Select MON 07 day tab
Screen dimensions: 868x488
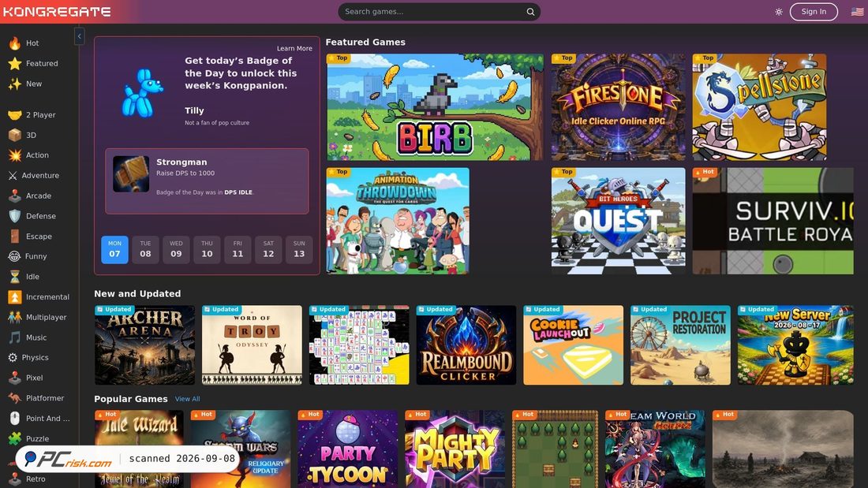tap(114, 250)
